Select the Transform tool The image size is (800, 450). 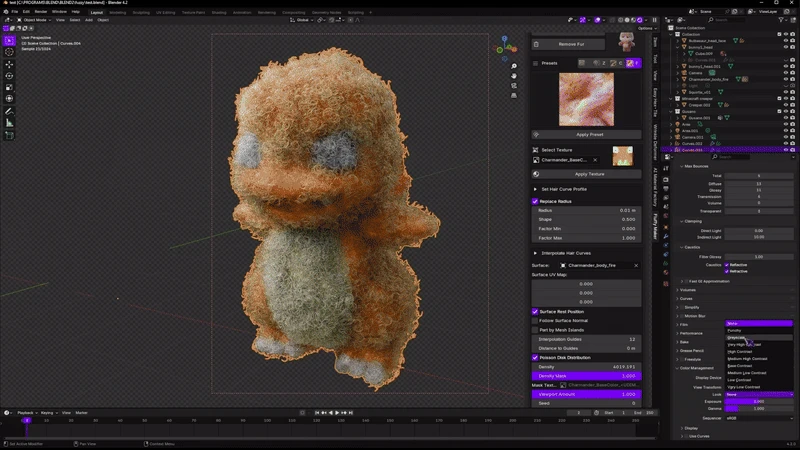coord(9,98)
